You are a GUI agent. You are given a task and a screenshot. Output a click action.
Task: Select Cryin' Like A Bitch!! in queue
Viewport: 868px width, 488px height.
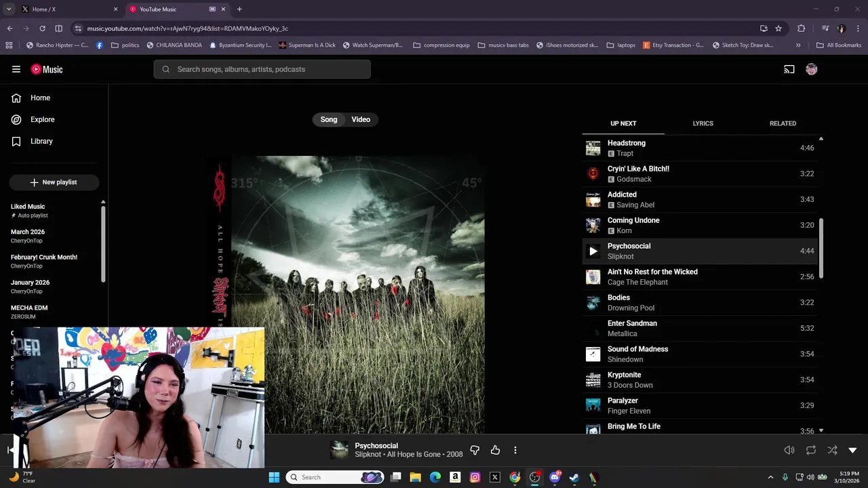pos(700,174)
